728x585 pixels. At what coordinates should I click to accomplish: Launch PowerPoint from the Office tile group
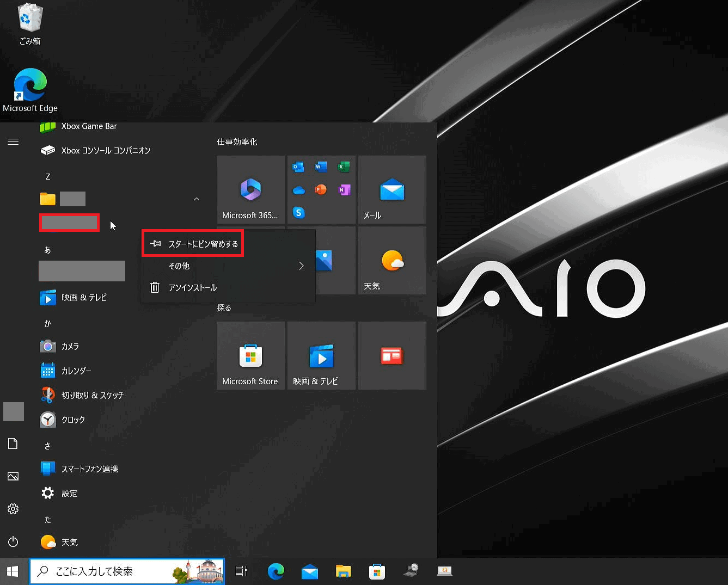pyautogui.click(x=321, y=190)
